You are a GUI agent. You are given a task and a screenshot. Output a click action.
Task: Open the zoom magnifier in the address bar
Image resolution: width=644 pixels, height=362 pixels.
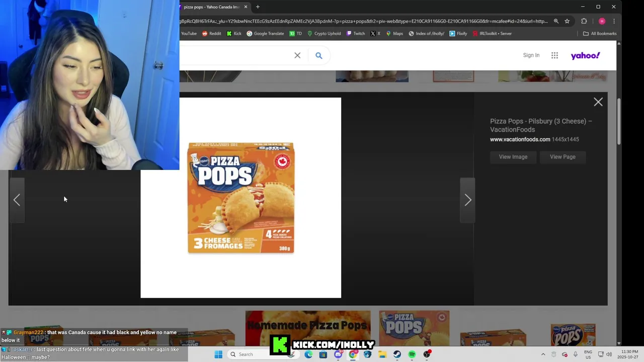pyautogui.click(x=556, y=21)
